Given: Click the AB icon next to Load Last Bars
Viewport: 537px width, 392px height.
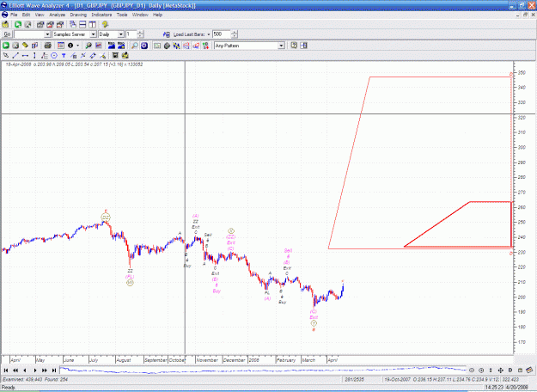Looking at the screenshot, I should click(x=167, y=34).
